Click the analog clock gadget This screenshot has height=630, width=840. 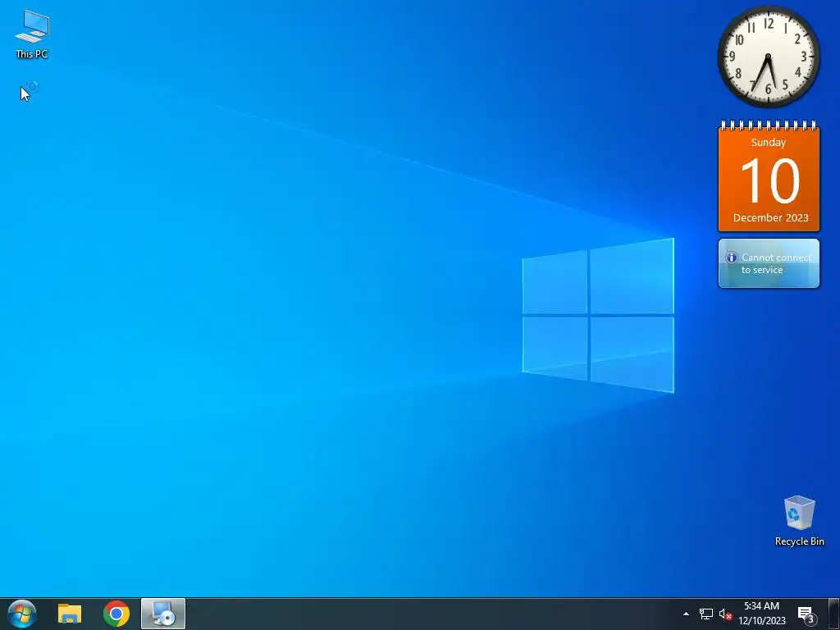(x=768, y=57)
